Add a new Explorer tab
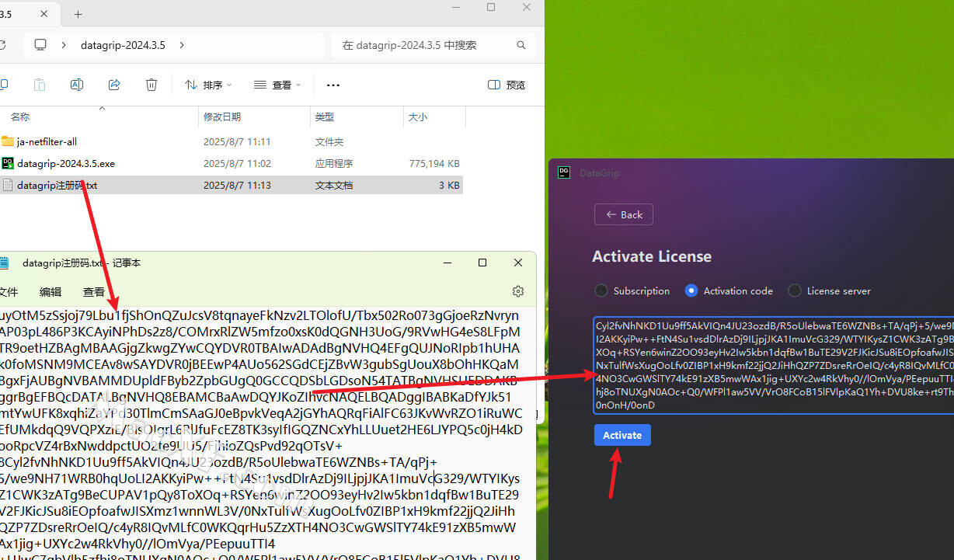Screen dimensions: 954x560 point(78,14)
